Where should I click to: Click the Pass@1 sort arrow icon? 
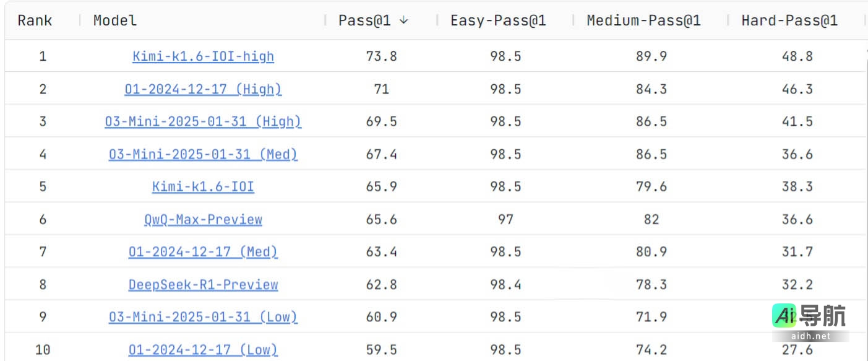pos(404,20)
